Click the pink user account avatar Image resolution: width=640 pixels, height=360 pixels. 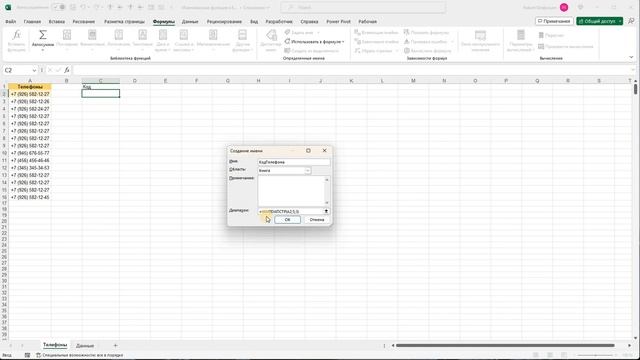point(564,7)
